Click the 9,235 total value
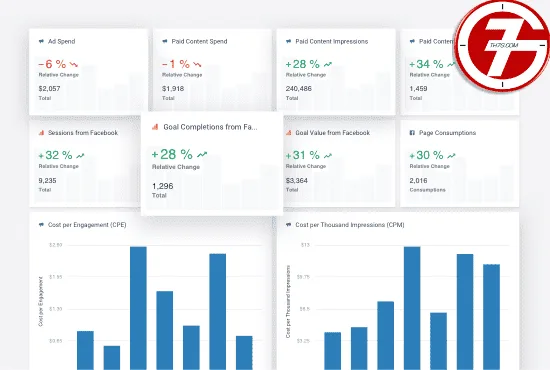Screen dimensions: 550x370 pos(47,181)
